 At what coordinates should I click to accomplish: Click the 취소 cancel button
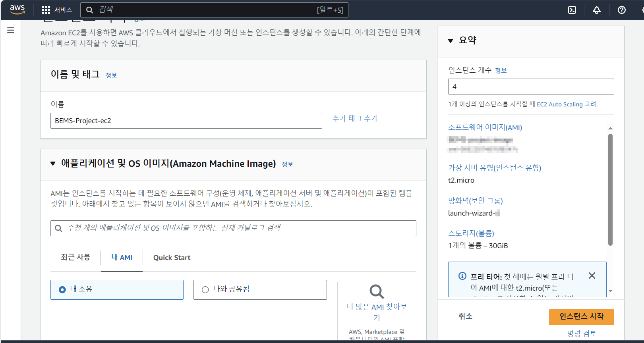point(466,316)
